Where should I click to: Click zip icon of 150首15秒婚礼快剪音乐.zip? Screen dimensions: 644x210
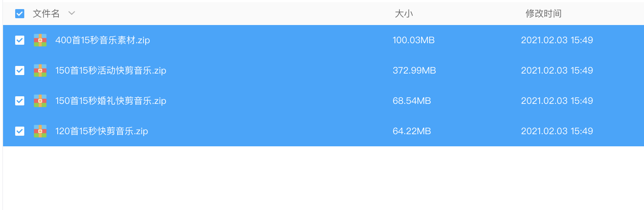pyautogui.click(x=40, y=101)
